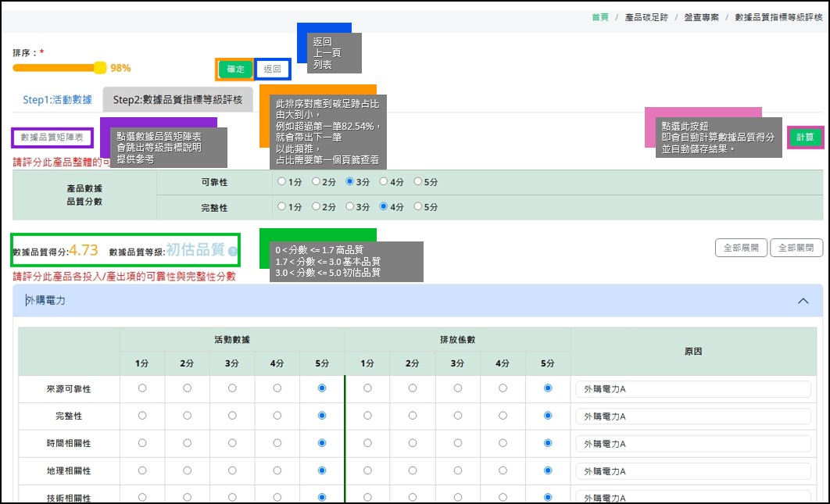Select 1分 for 可靠性 product score
The image size is (830, 504).
pos(282,182)
